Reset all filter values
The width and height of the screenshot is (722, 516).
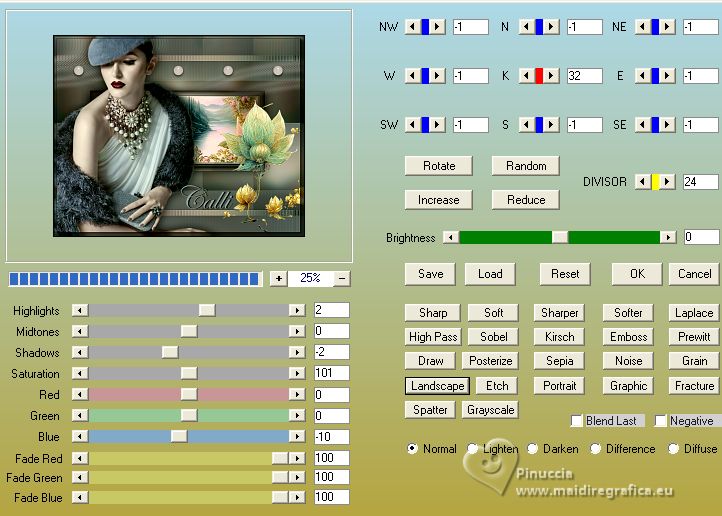tap(565, 274)
